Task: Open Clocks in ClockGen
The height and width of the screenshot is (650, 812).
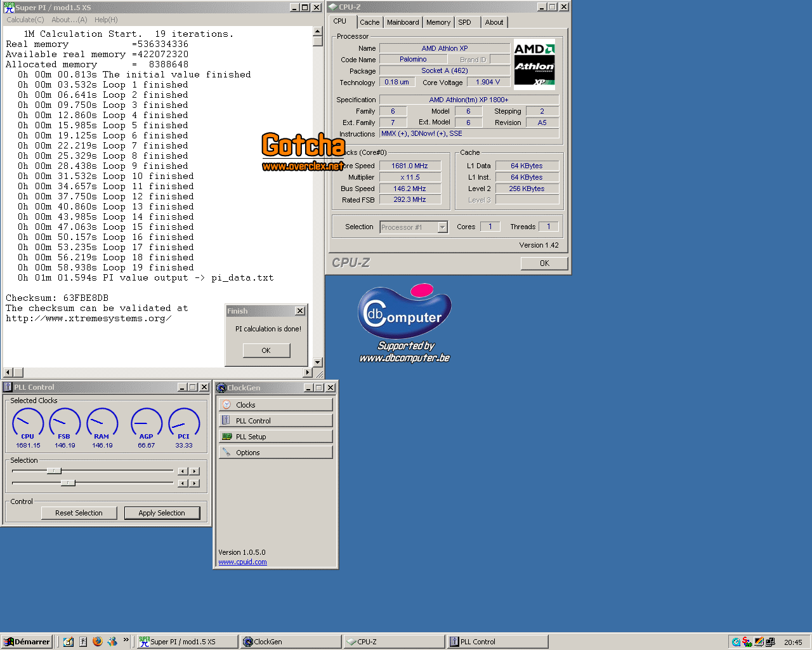Action: pyautogui.click(x=275, y=404)
